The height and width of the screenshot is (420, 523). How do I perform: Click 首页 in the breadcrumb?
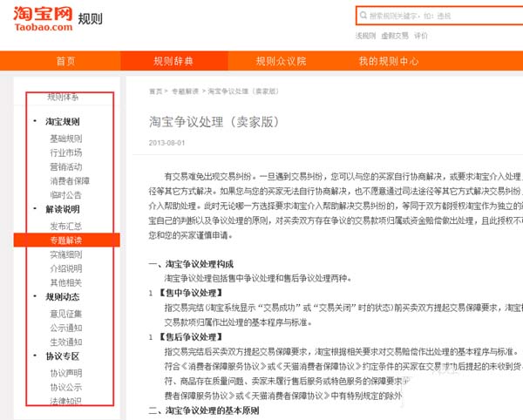click(155, 91)
